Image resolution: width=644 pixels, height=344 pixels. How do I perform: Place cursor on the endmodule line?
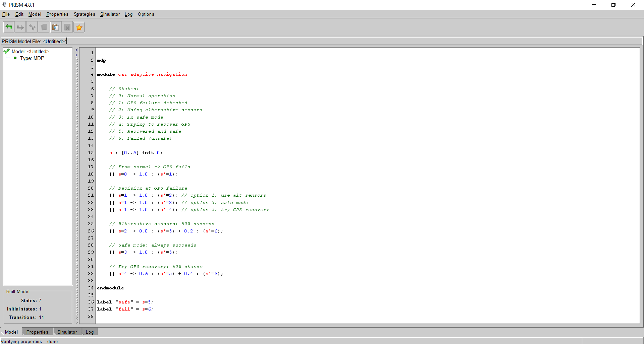111,288
